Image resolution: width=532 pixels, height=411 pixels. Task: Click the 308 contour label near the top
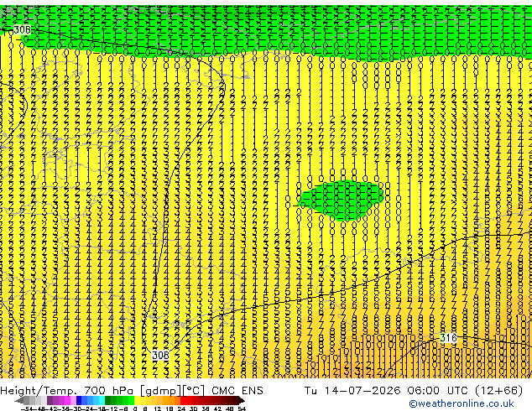(22, 30)
